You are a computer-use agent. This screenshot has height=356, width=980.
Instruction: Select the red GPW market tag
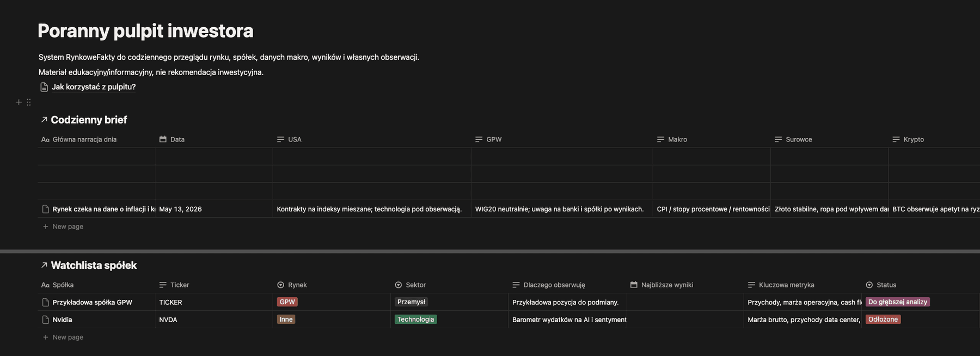coord(287,302)
